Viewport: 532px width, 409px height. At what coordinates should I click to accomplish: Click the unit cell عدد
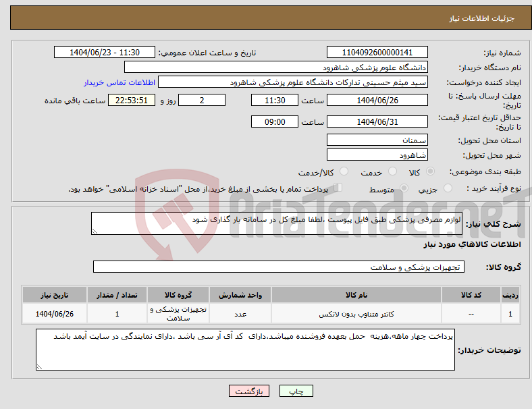tap(240, 314)
